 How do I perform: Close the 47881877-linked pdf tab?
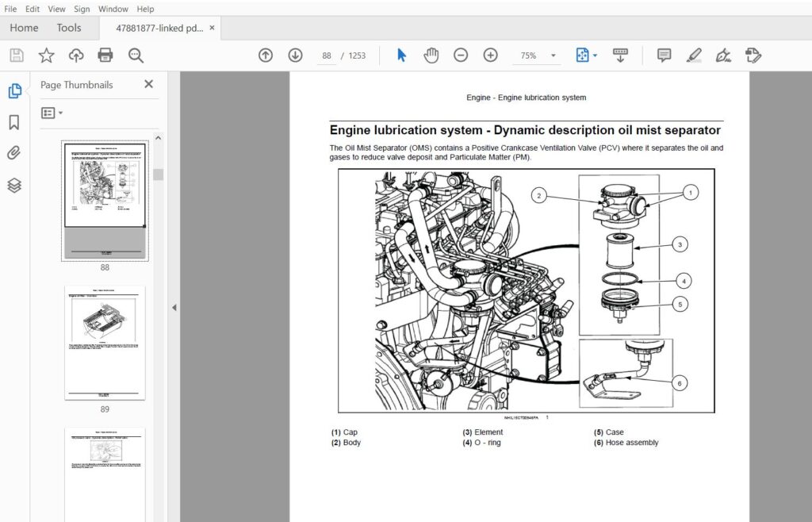click(x=212, y=28)
